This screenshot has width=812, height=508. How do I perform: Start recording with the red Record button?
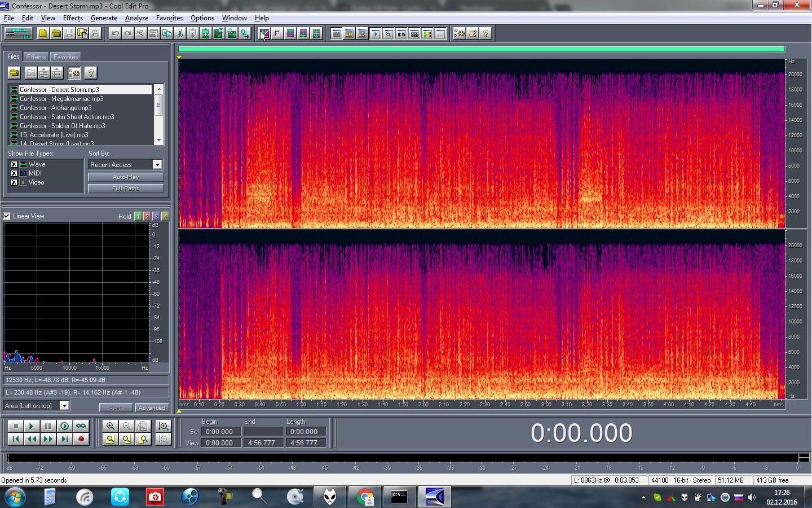click(x=81, y=439)
